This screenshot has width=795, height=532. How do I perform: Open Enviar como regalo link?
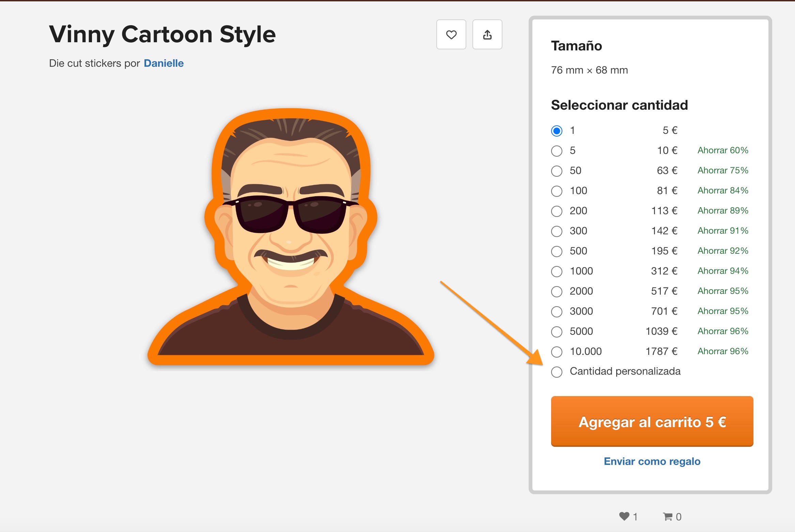click(652, 461)
